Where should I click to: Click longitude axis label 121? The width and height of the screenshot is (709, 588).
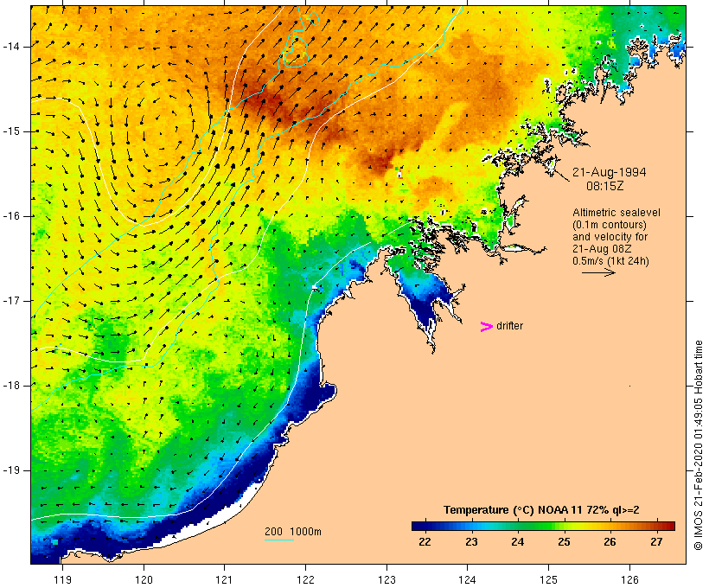click(224, 579)
